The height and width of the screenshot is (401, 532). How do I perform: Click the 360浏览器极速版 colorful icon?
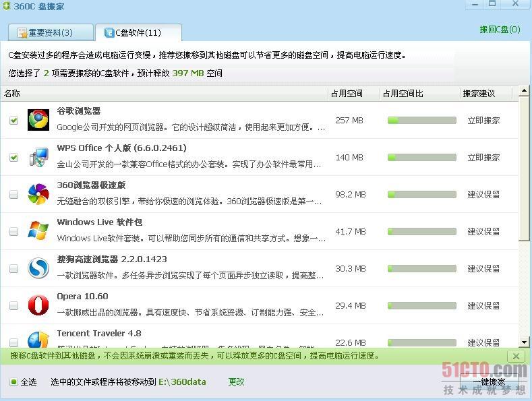(x=38, y=194)
